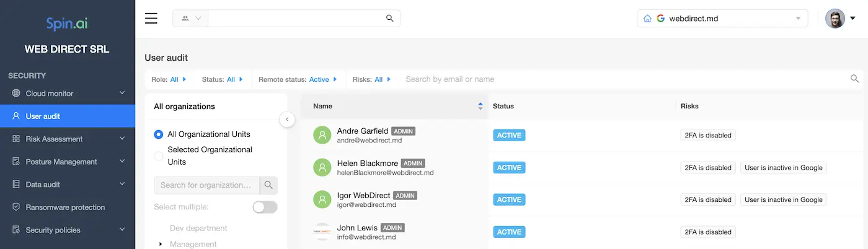Click the search icon in user filter bar
Screen dimensions: 868x249
(x=854, y=79)
